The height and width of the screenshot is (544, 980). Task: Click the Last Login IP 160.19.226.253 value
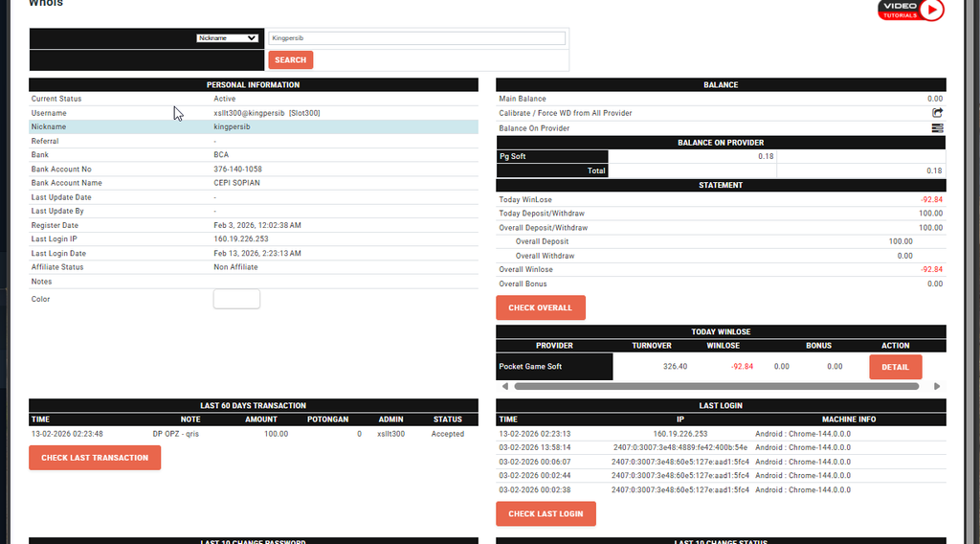(x=240, y=239)
